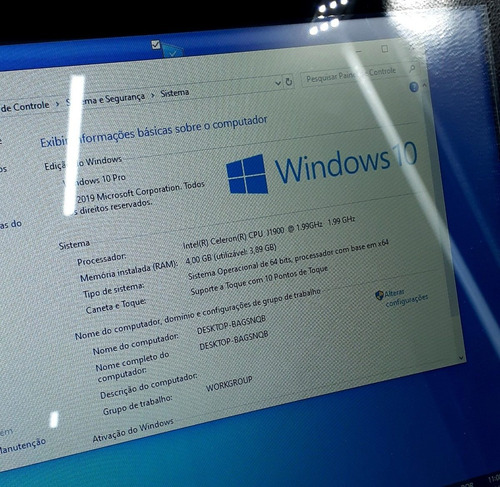
Task: Click the Ativação do Windows heading
Action: pyautogui.click(x=133, y=431)
